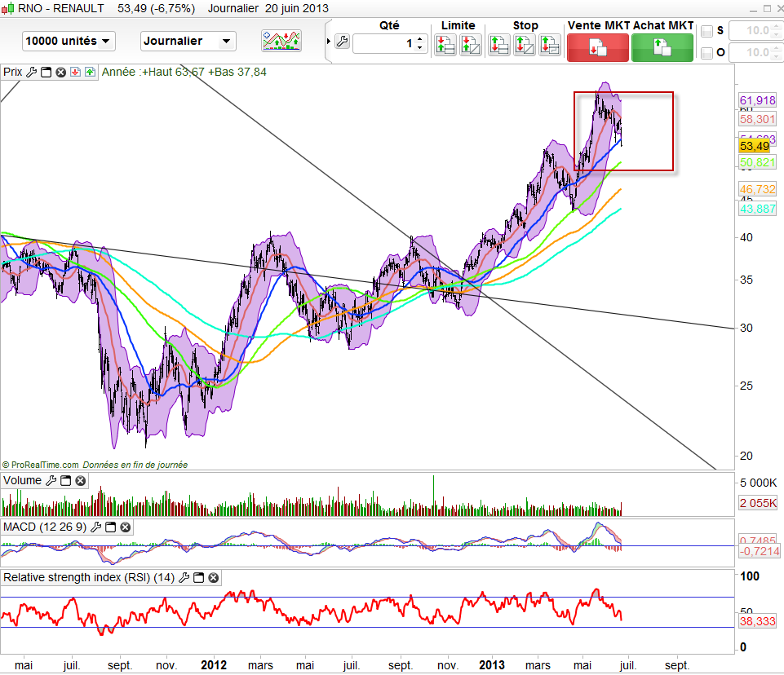Screen dimensions: 784x675
Task: Open Prix panel wrench settings
Action: click(32, 72)
